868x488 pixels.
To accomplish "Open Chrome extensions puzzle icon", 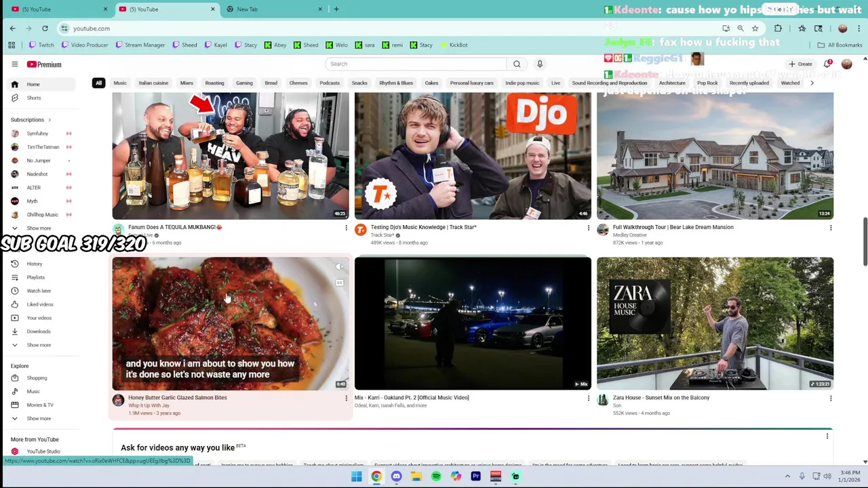I will (x=778, y=28).
